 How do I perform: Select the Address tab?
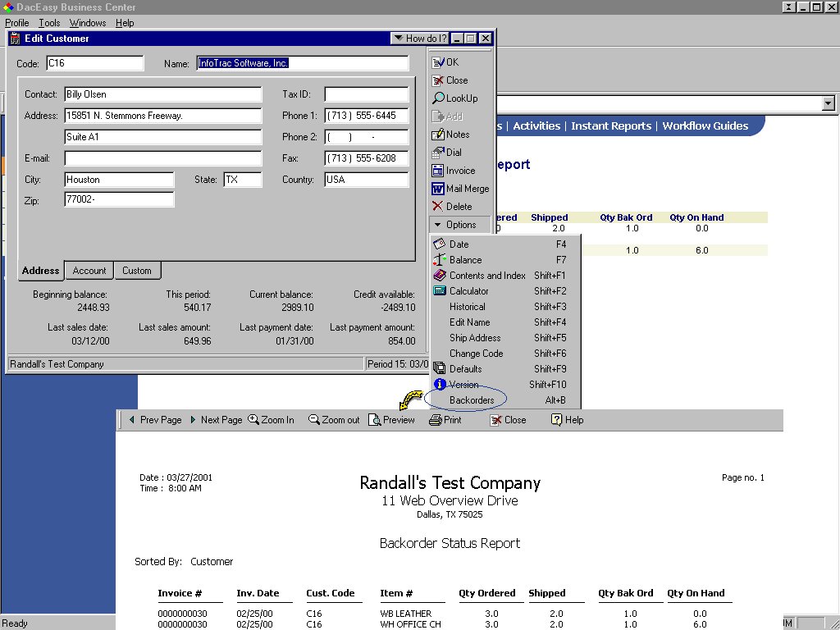click(x=41, y=271)
